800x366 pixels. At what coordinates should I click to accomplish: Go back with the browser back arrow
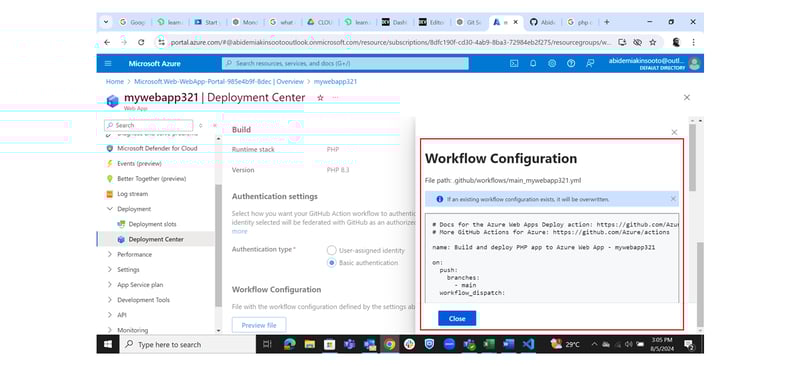point(107,42)
